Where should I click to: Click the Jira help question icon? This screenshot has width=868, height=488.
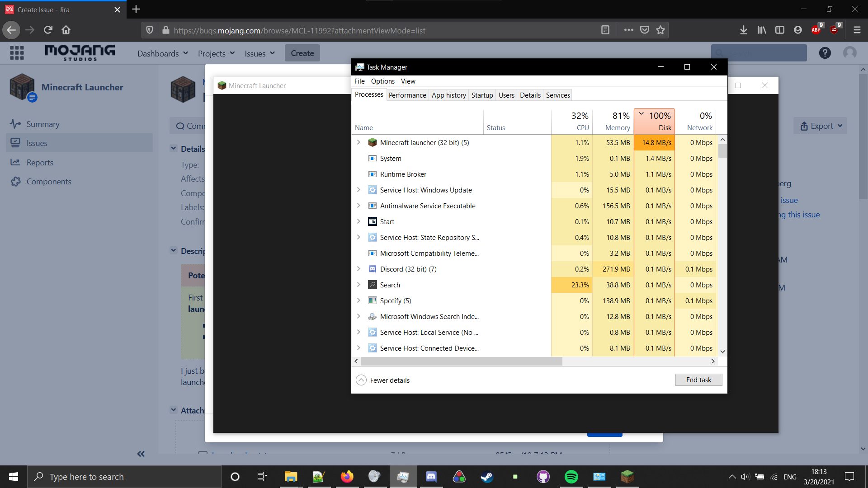coord(825,53)
